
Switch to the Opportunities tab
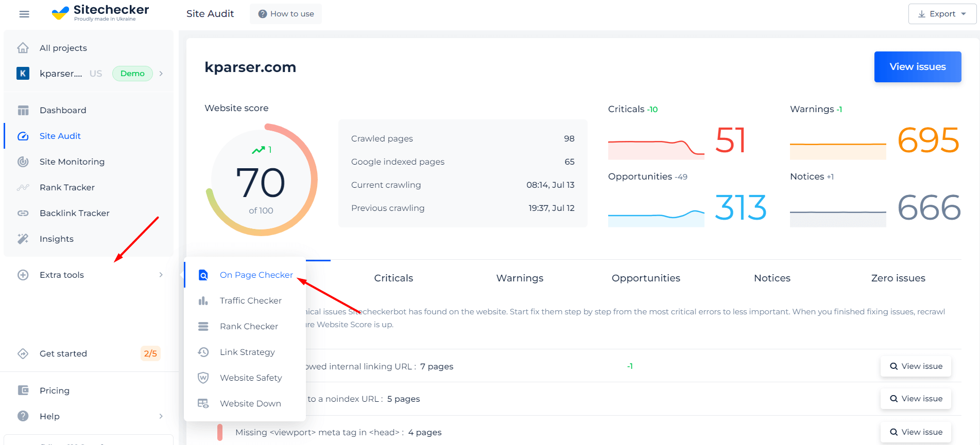click(x=646, y=278)
